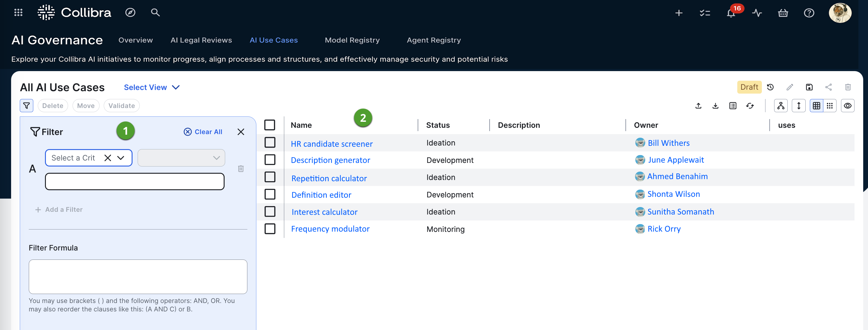868x330 pixels.
Task: Click the view history icon
Action: (x=770, y=87)
